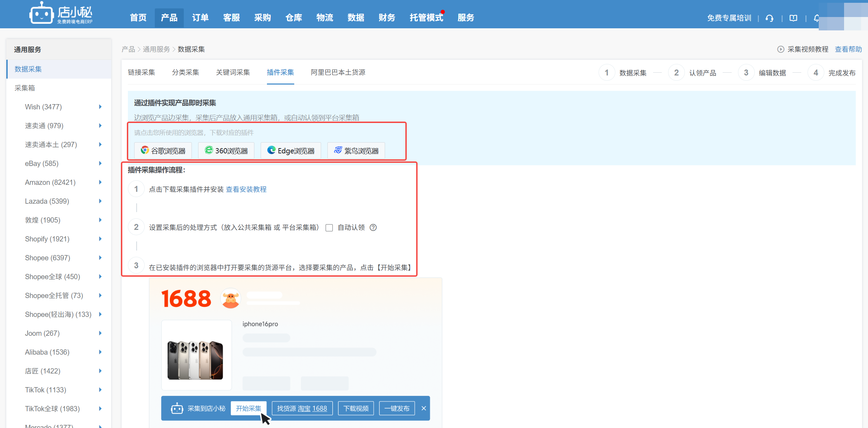Open the 物流 top menu
Viewport: 868px width, 428px height.
(325, 18)
